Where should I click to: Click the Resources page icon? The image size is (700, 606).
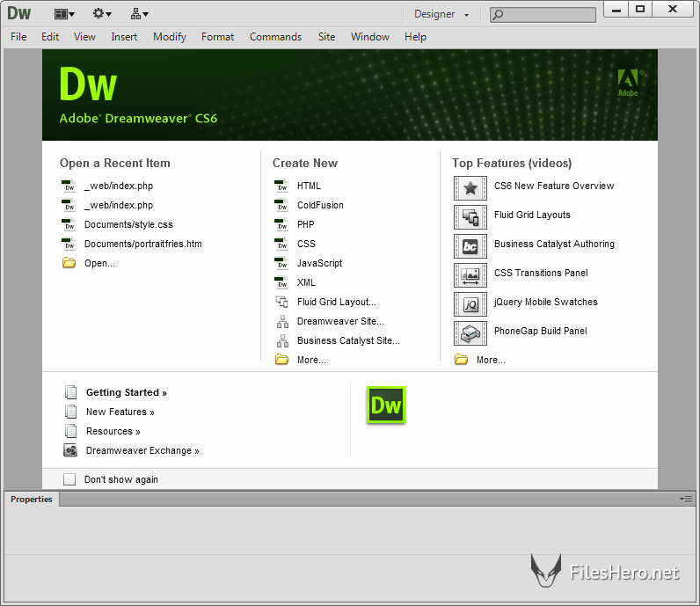tap(70, 431)
